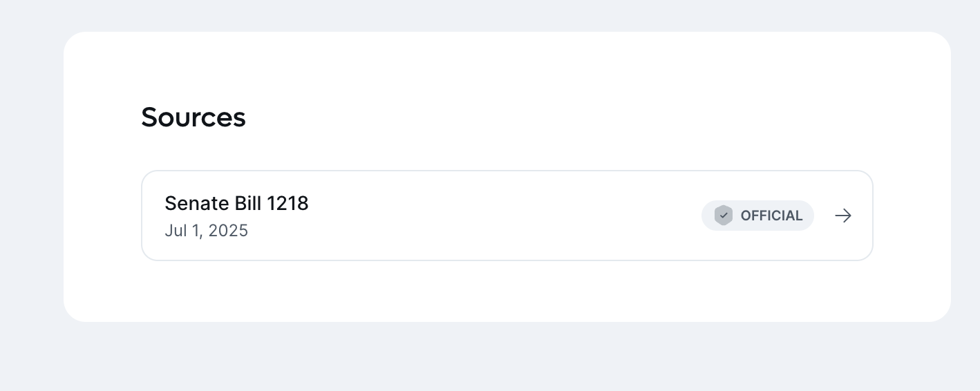Click the shield checkmark icon in OFFICIAL badge
Viewport: 980px width, 391px height.
click(724, 216)
